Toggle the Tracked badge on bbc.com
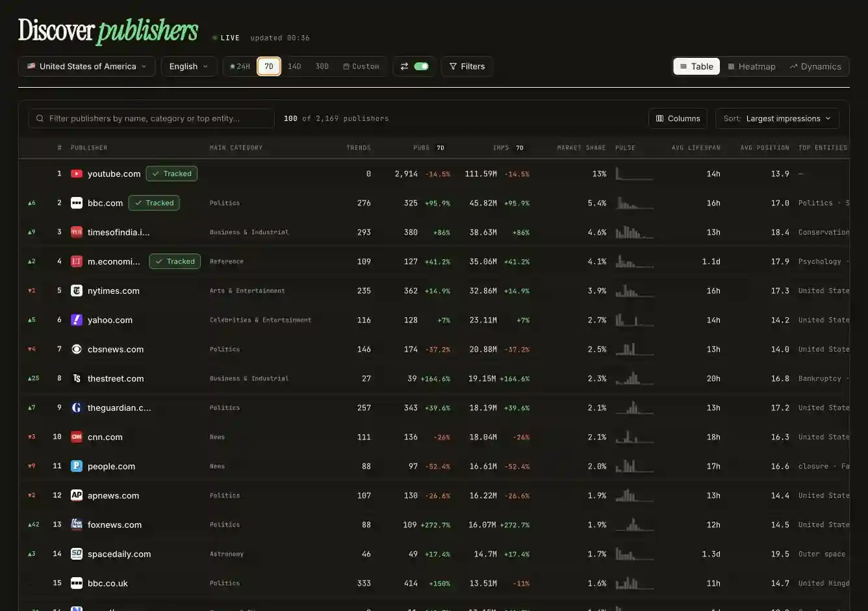 [154, 203]
